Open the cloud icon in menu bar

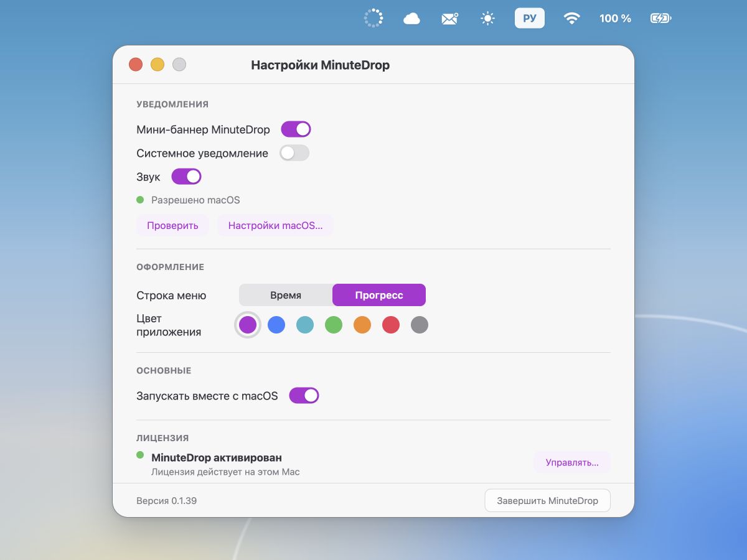pyautogui.click(x=411, y=19)
